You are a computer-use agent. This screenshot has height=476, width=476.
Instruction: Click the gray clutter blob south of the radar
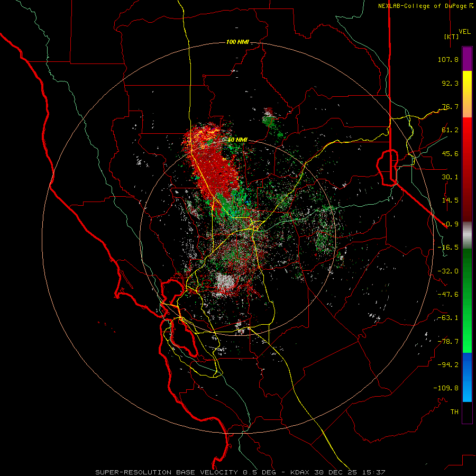pos(225,281)
